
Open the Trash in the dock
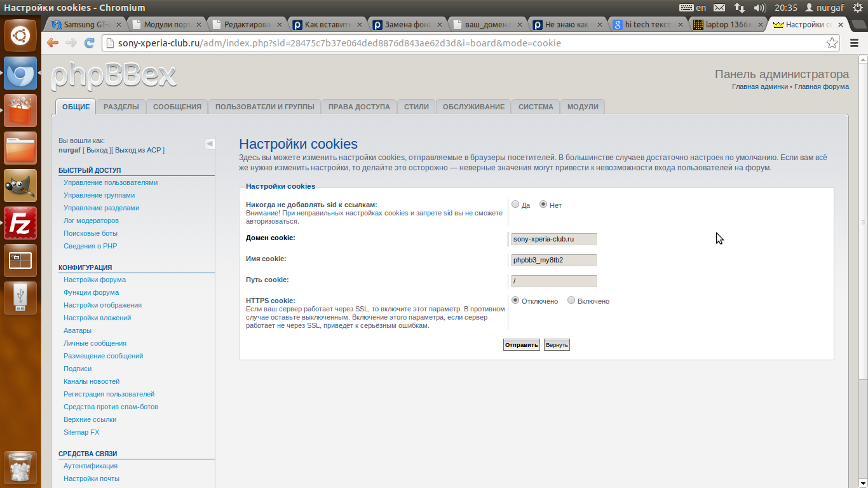pyautogui.click(x=20, y=467)
